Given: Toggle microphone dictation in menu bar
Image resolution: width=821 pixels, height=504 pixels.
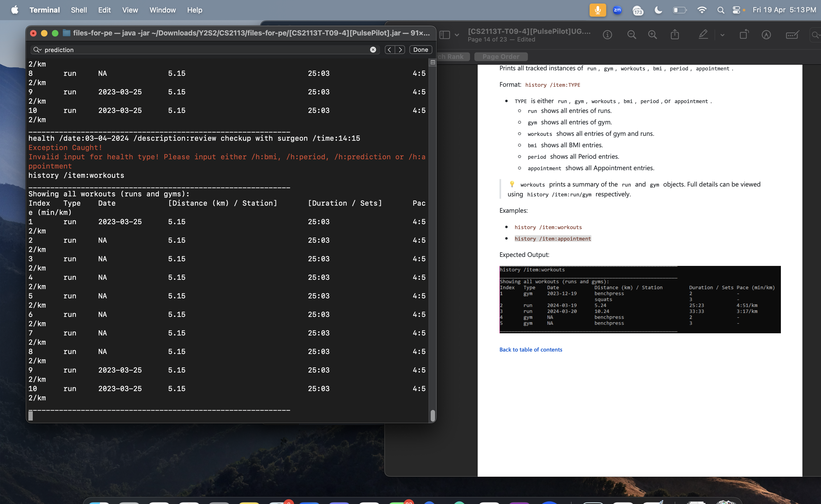Looking at the screenshot, I should (x=597, y=10).
